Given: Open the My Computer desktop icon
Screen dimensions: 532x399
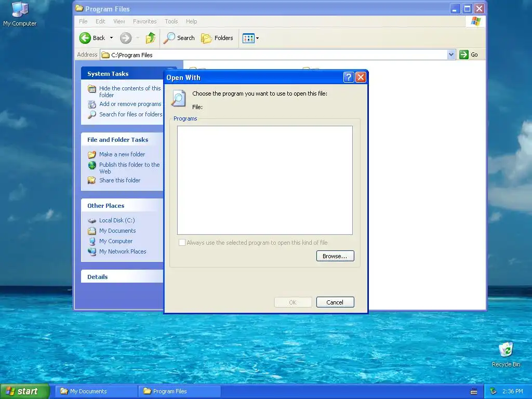Looking at the screenshot, I should [20, 14].
